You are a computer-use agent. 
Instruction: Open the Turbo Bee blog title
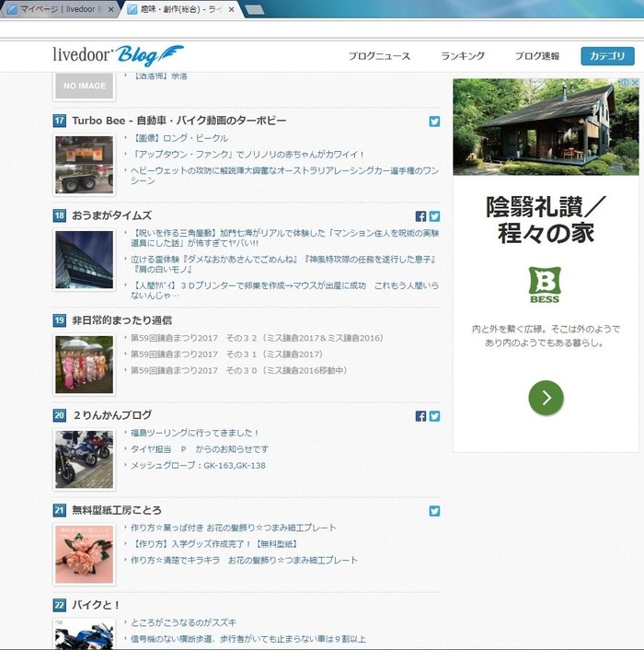pyautogui.click(x=178, y=121)
